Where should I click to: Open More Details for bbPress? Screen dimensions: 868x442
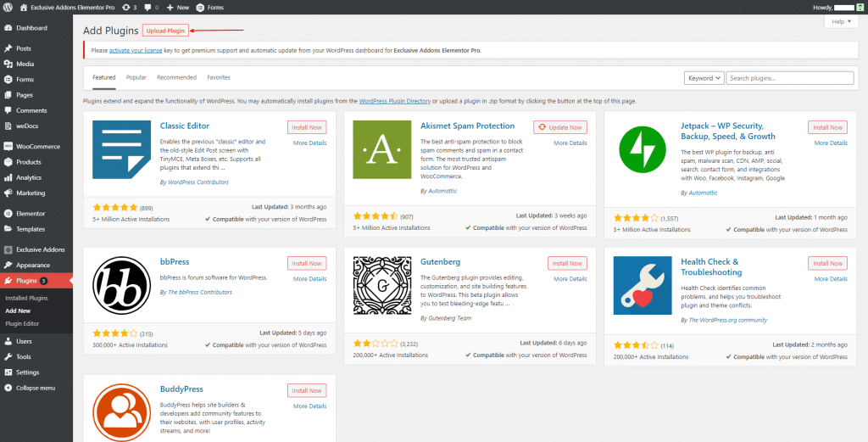pos(310,279)
